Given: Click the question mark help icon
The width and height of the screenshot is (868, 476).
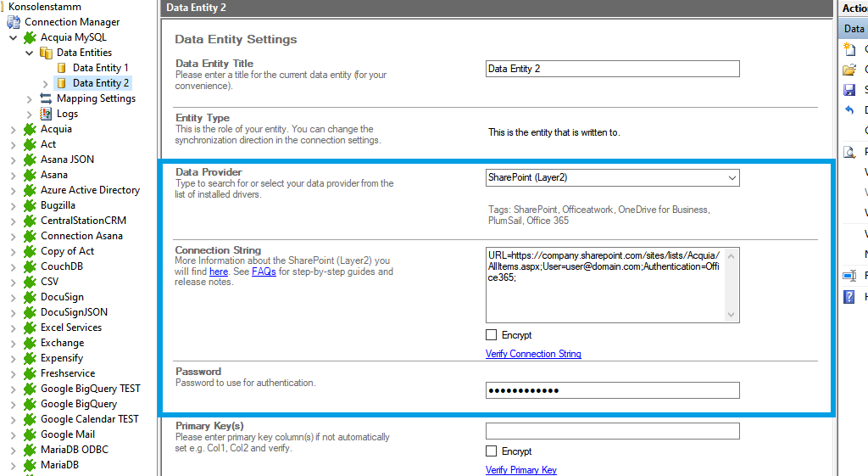Looking at the screenshot, I should coord(849,297).
